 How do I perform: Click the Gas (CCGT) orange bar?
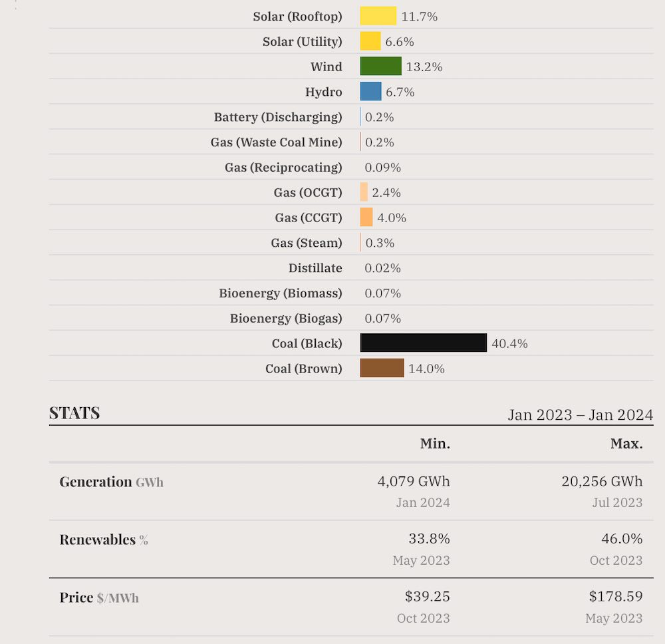pyautogui.click(x=366, y=218)
